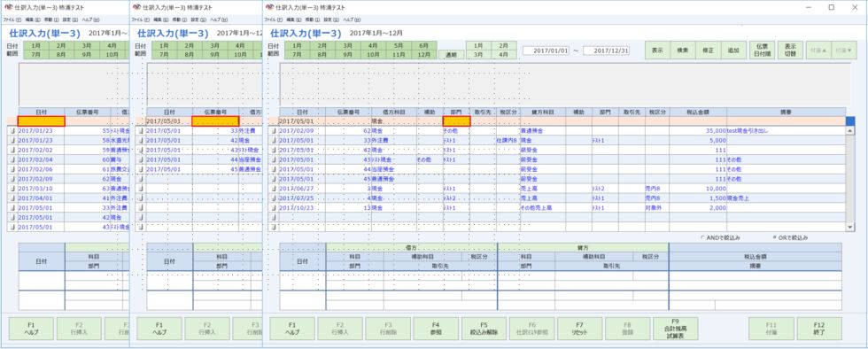Click the row icon for the 2017/07/25 entry
The height and width of the screenshot is (349, 868).
(274, 198)
